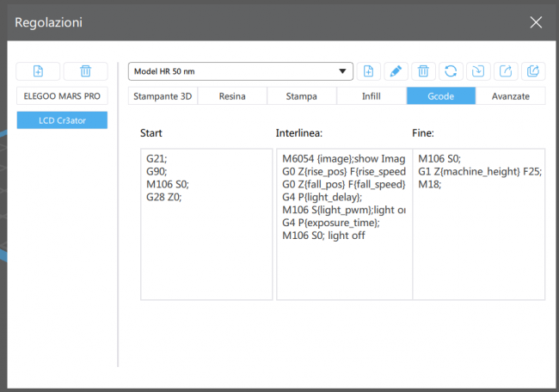Select the Infill tab
559x392 pixels.
[x=372, y=96]
